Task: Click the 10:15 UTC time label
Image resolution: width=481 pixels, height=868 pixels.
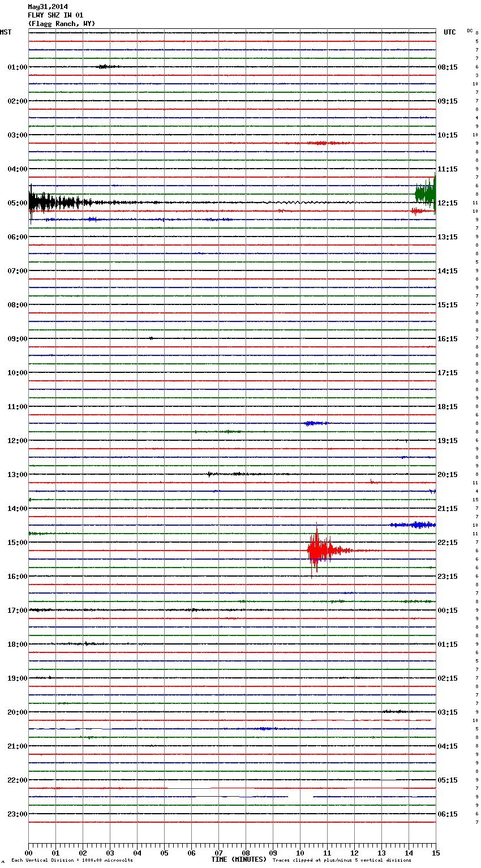Action: (448, 135)
